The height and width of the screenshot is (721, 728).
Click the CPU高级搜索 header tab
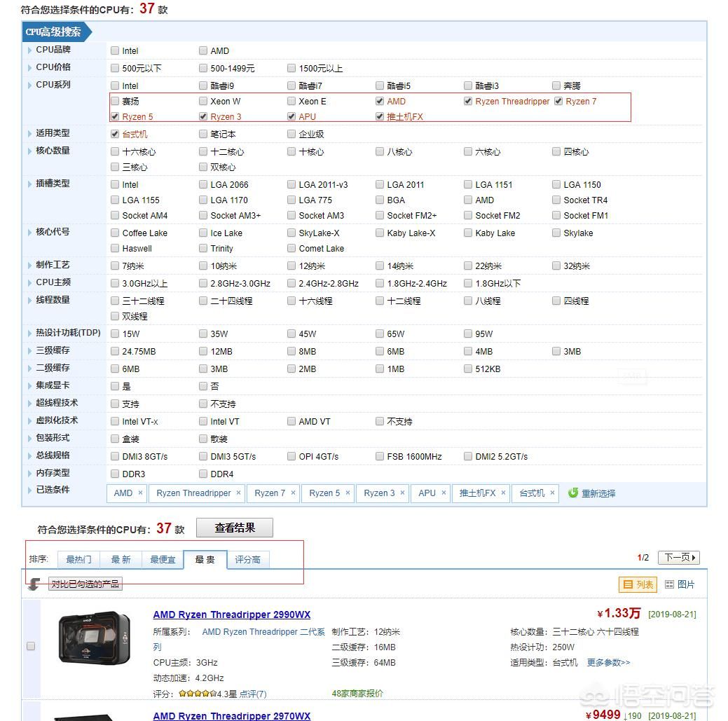click(56, 32)
